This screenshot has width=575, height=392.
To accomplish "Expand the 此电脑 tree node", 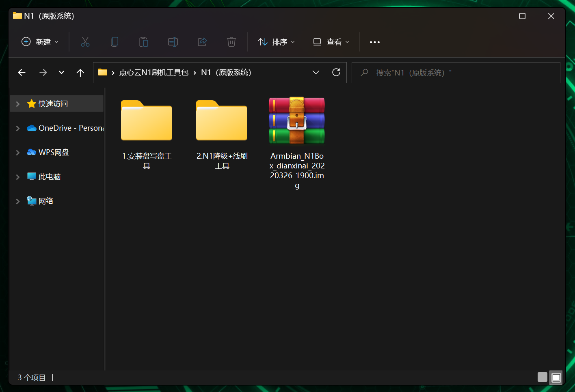I will (x=17, y=177).
